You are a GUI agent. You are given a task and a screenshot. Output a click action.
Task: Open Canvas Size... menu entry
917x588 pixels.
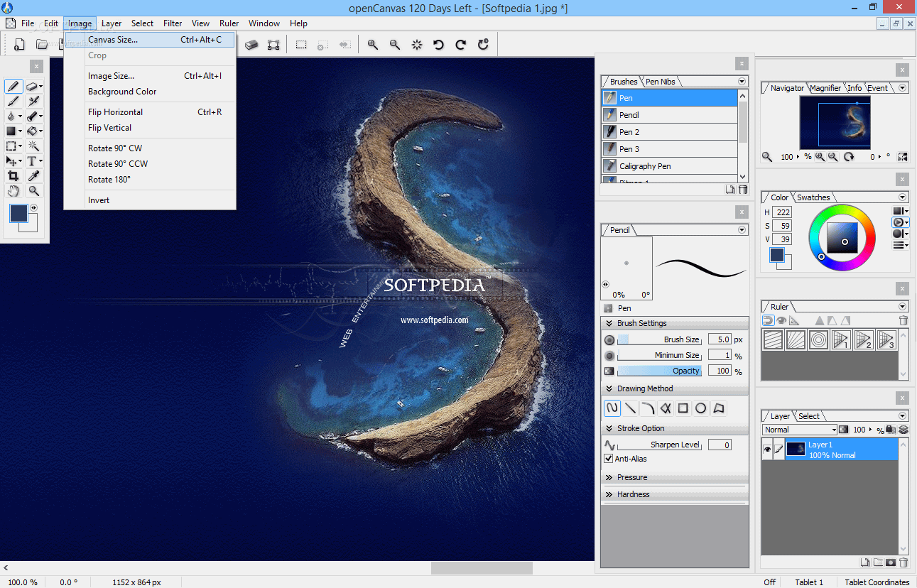(149, 40)
